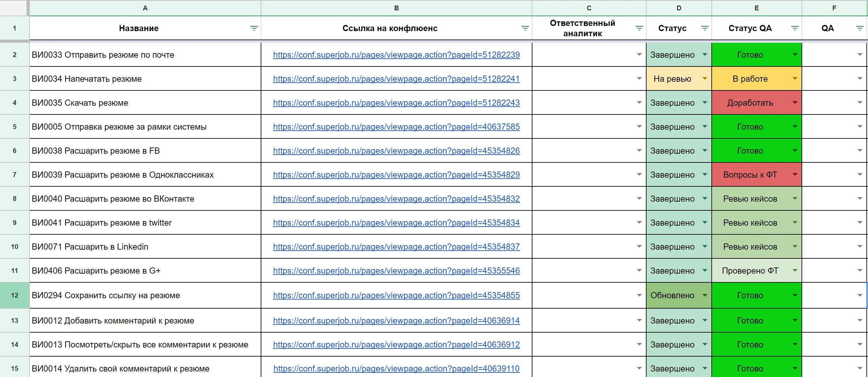868x377 pixels.
Task: Expand Ревью кейсов dropdown for ВИ0040 row
Action: click(795, 198)
